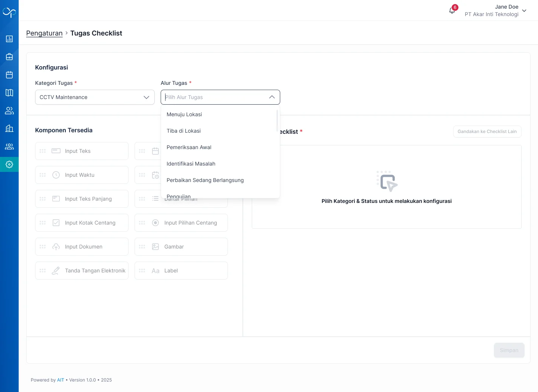Click drag handle of Gambar component
Image resolution: width=538 pixels, height=392 pixels.
pyautogui.click(x=142, y=247)
